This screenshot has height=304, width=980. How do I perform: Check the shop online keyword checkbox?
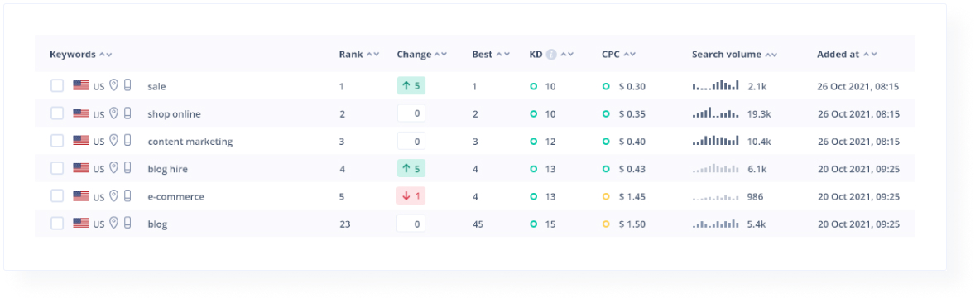coord(57,113)
